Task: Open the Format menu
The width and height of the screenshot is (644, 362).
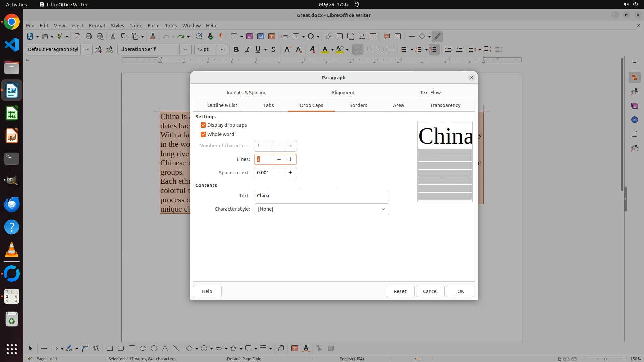Action: [x=97, y=25]
